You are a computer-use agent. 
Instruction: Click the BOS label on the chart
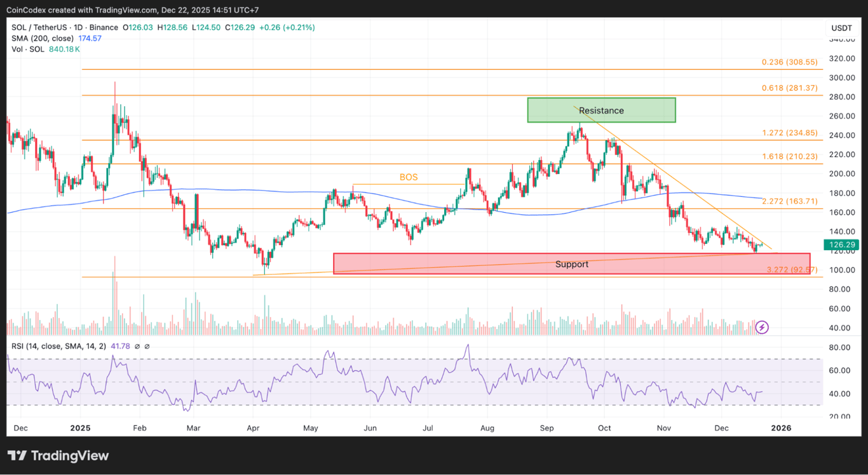pyautogui.click(x=409, y=177)
